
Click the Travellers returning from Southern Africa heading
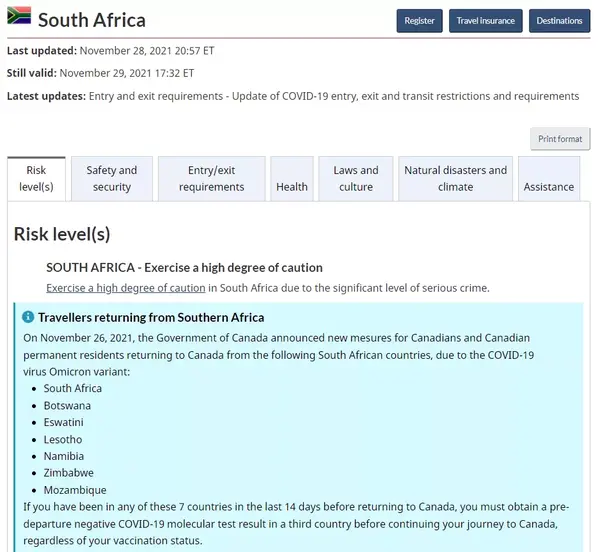[x=151, y=317]
